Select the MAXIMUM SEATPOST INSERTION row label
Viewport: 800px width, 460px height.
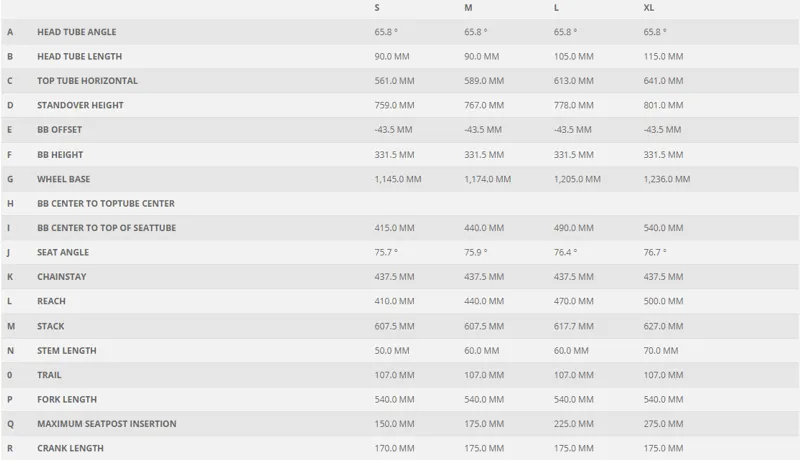click(x=106, y=424)
